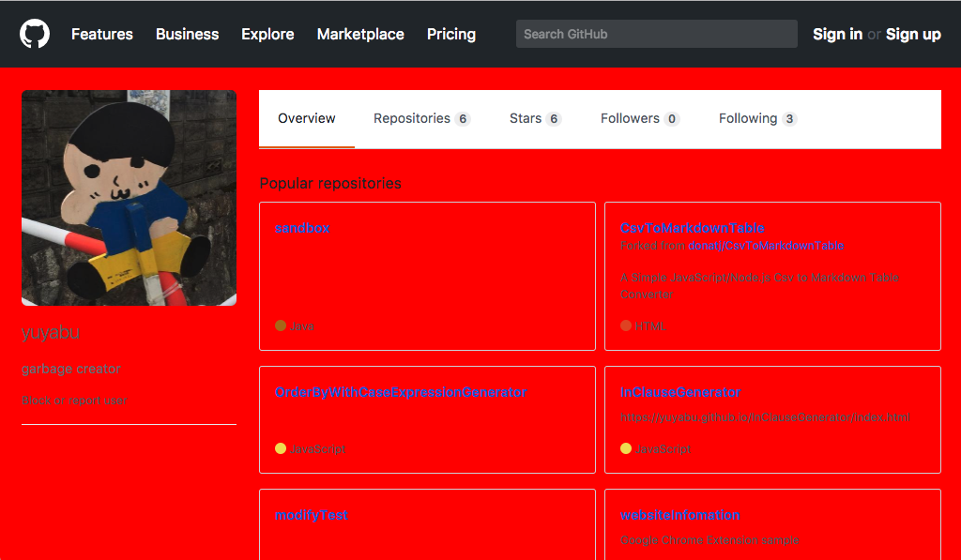Open the Followers tab

640,119
